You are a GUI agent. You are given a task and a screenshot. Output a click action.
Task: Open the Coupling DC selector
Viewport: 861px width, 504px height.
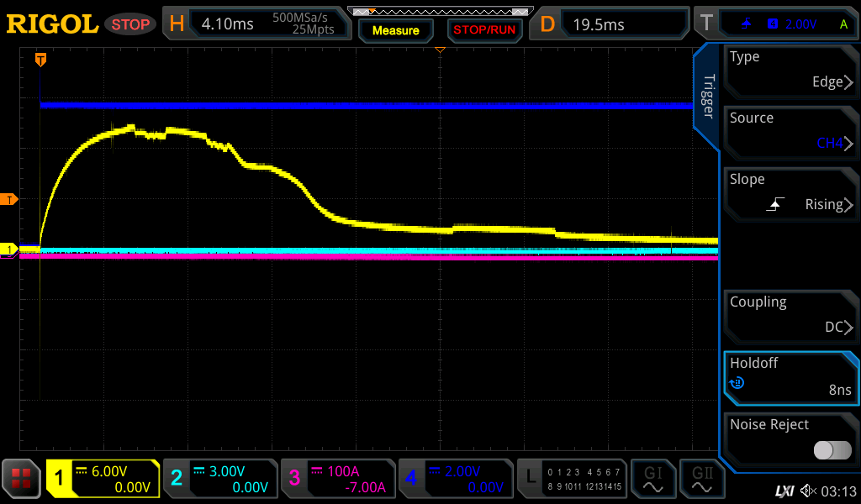pos(790,316)
